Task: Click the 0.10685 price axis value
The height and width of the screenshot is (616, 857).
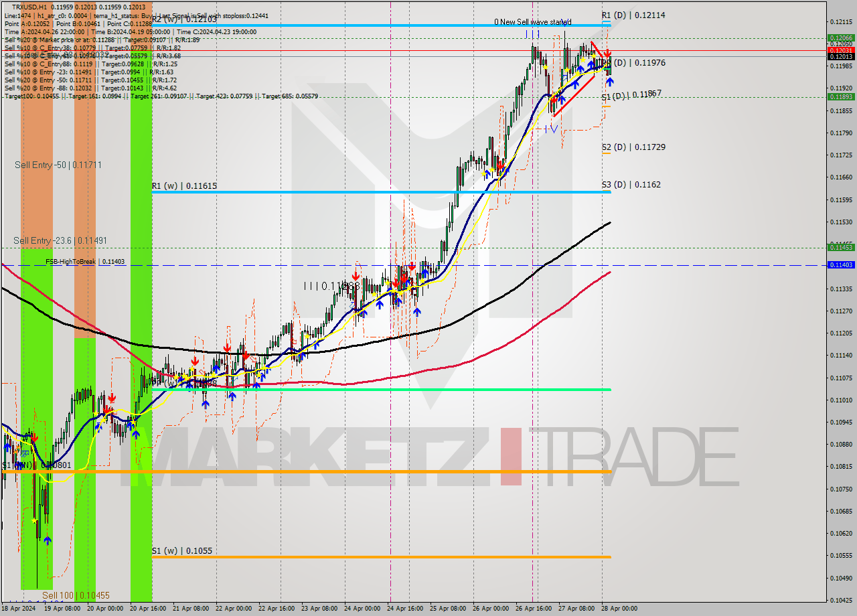Action: [x=841, y=511]
